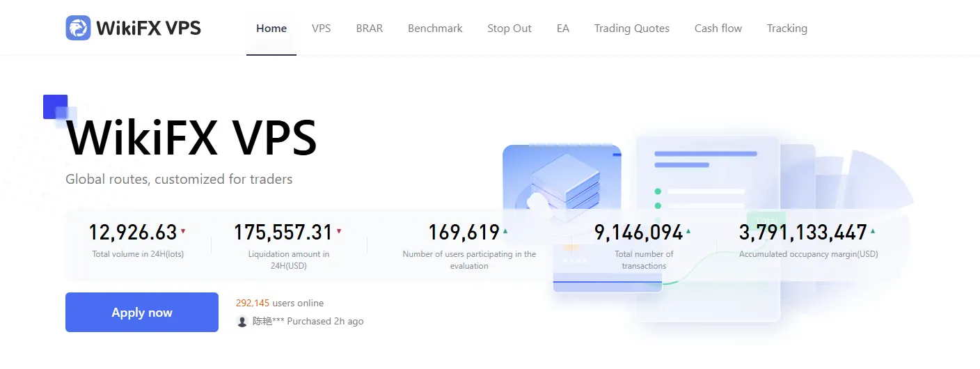
Task: Click the purchaser avatar icon
Action: coord(242,322)
